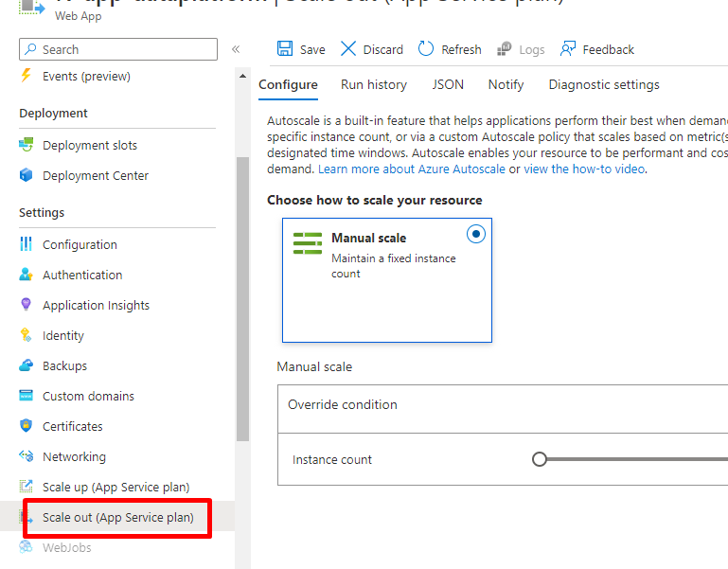The height and width of the screenshot is (569, 728).
Task: Switch to the Configure tab
Action: click(x=288, y=84)
